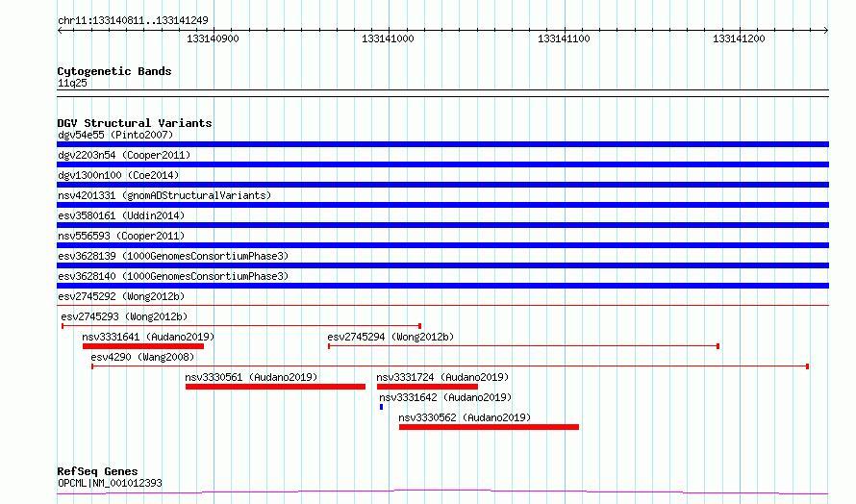Click the magenta OPCML gene line
This screenshot has width=856, height=504.
pyautogui.click(x=442, y=492)
